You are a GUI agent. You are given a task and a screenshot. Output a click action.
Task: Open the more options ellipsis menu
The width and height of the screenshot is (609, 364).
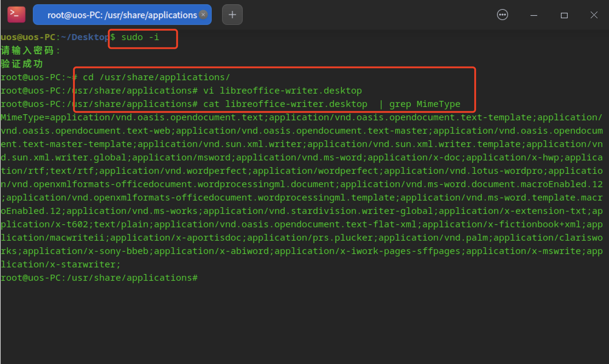tap(502, 15)
